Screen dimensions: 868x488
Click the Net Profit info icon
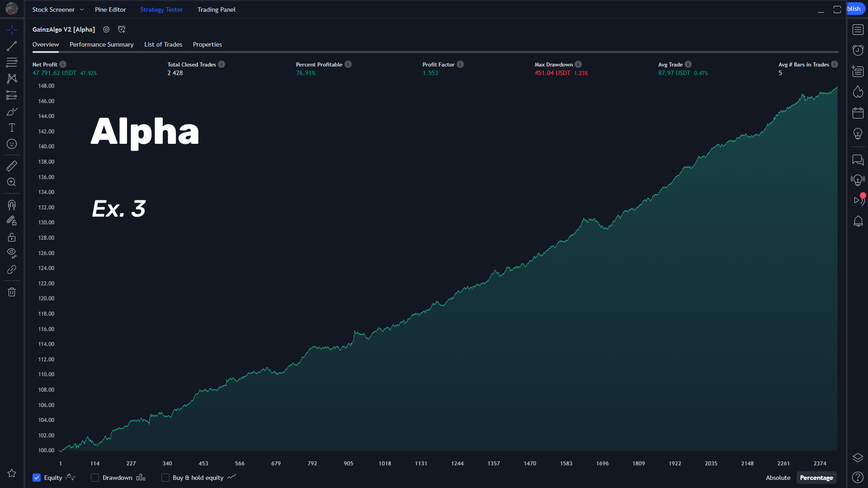tap(63, 64)
